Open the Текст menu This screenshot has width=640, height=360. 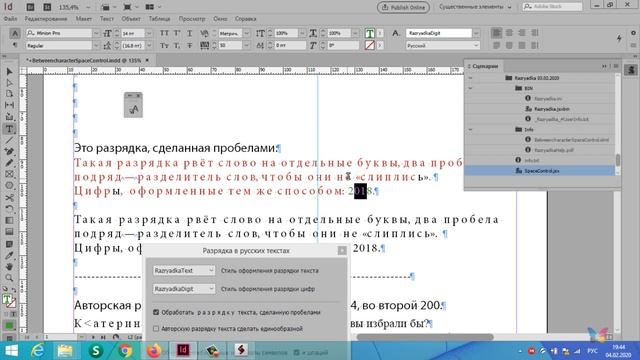coord(107,19)
